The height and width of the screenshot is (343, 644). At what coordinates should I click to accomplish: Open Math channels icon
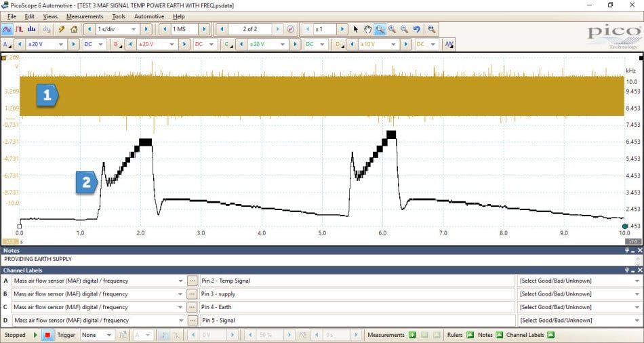pos(449,44)
